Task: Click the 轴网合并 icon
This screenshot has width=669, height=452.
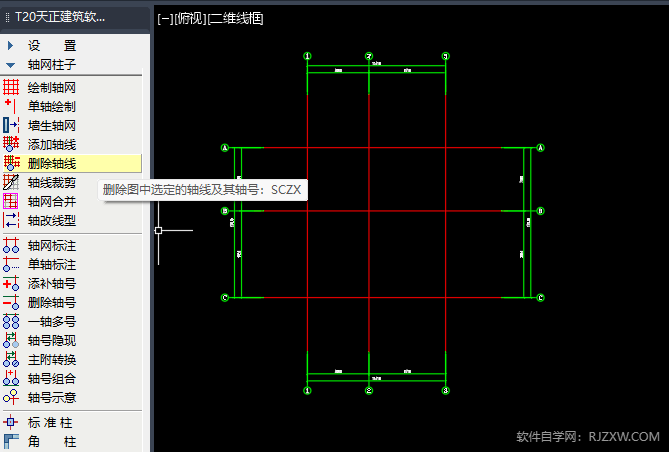Action: coord(11,201)
